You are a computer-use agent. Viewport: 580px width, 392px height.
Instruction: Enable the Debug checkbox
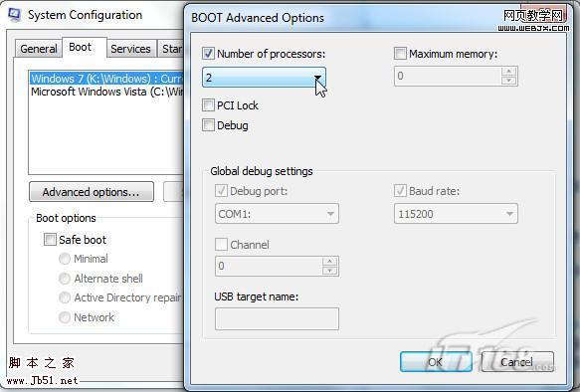point(208,125)
